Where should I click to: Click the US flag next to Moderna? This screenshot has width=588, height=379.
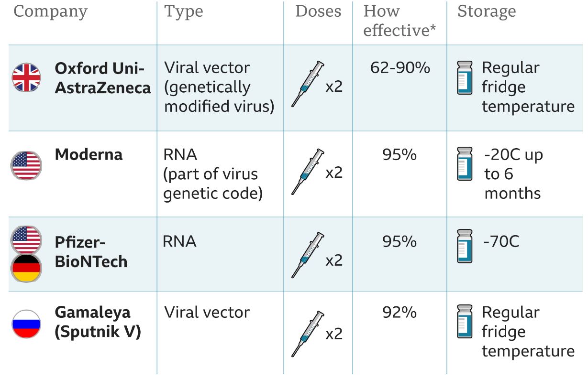26,165
